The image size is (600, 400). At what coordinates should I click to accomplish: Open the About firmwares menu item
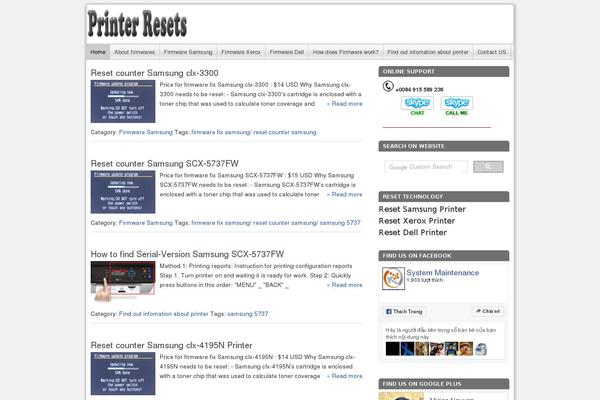135,52
